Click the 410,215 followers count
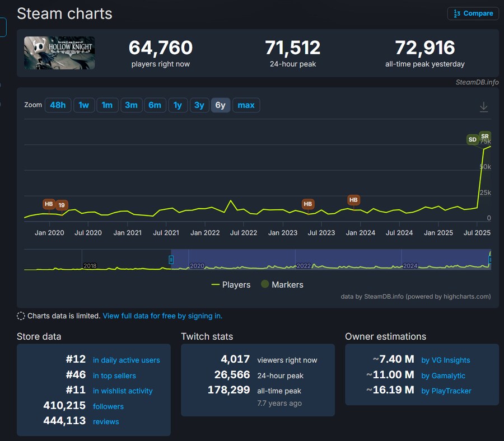 click(x=64, y=405)
